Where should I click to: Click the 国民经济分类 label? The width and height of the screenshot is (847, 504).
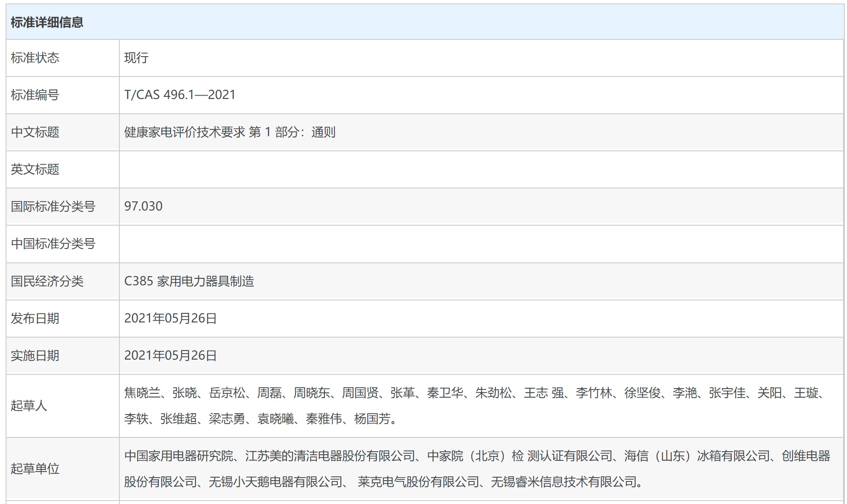point(47,281)
